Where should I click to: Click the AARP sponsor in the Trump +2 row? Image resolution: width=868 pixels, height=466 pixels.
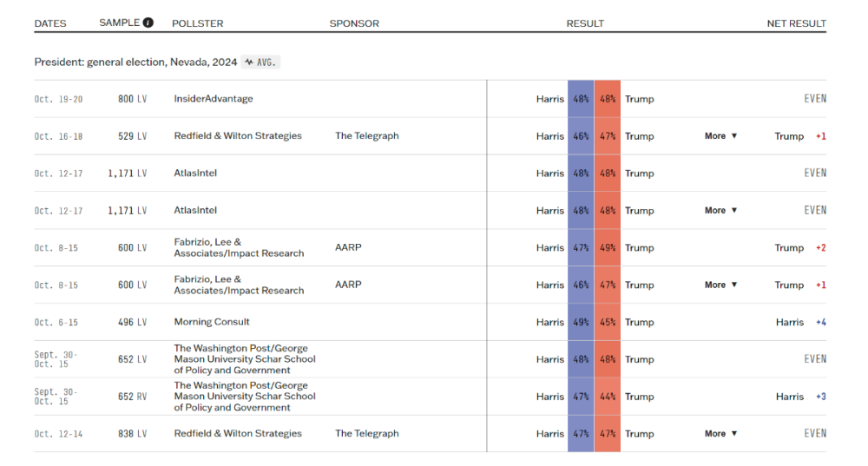(x=348, y=247)
